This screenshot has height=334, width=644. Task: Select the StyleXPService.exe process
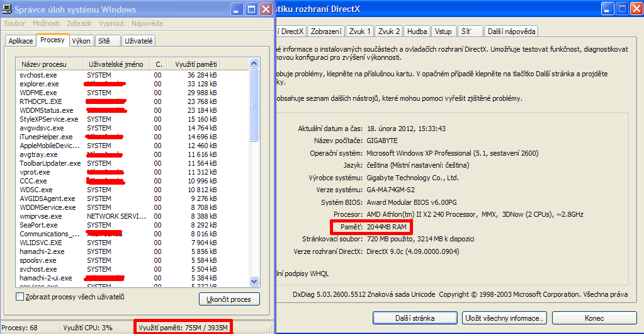132,119
